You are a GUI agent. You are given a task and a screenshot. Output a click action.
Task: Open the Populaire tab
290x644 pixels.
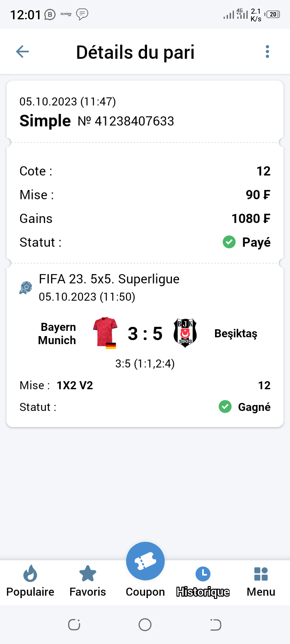[x=30, y=582]
